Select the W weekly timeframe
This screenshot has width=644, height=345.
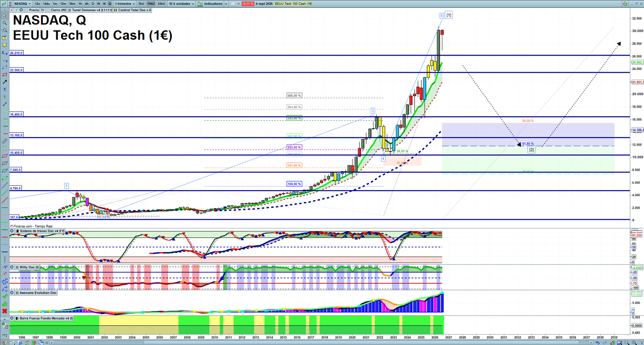tap(99, 4)
